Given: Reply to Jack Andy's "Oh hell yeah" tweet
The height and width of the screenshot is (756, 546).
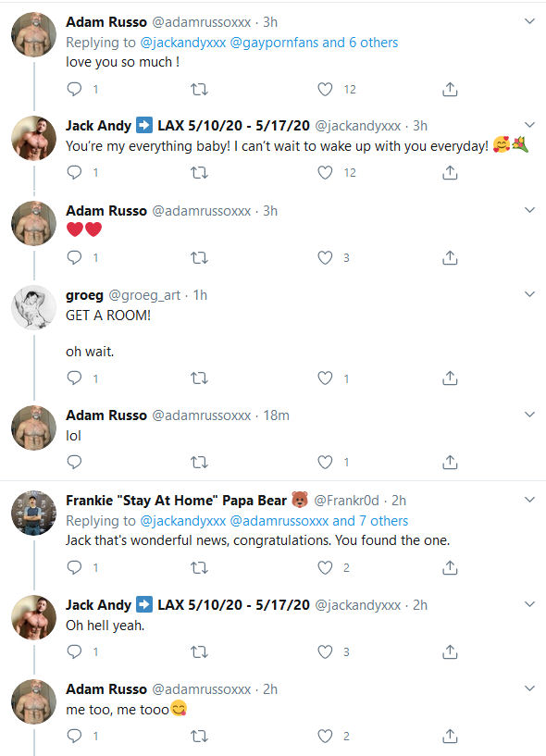Looking at the screenshot, I should point(74,651).
